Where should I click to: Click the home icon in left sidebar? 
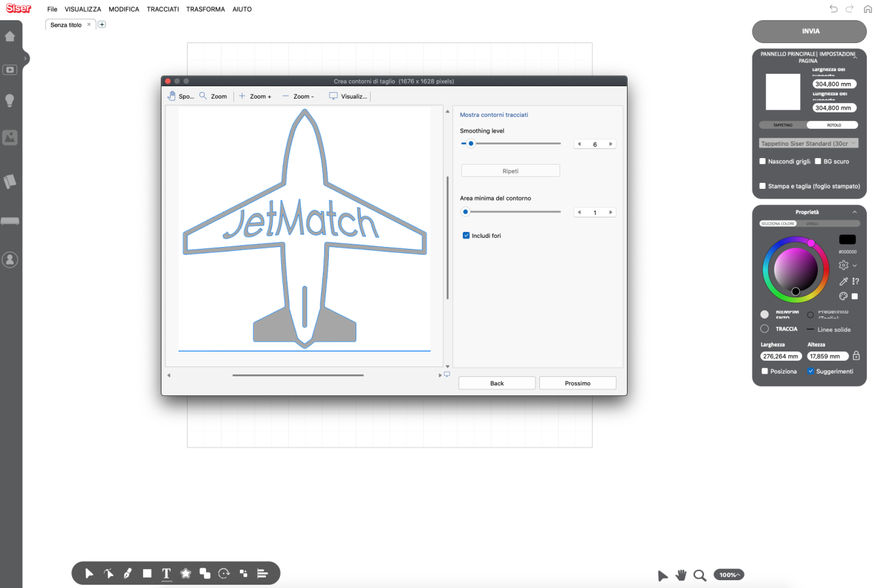tap(10, 36)
